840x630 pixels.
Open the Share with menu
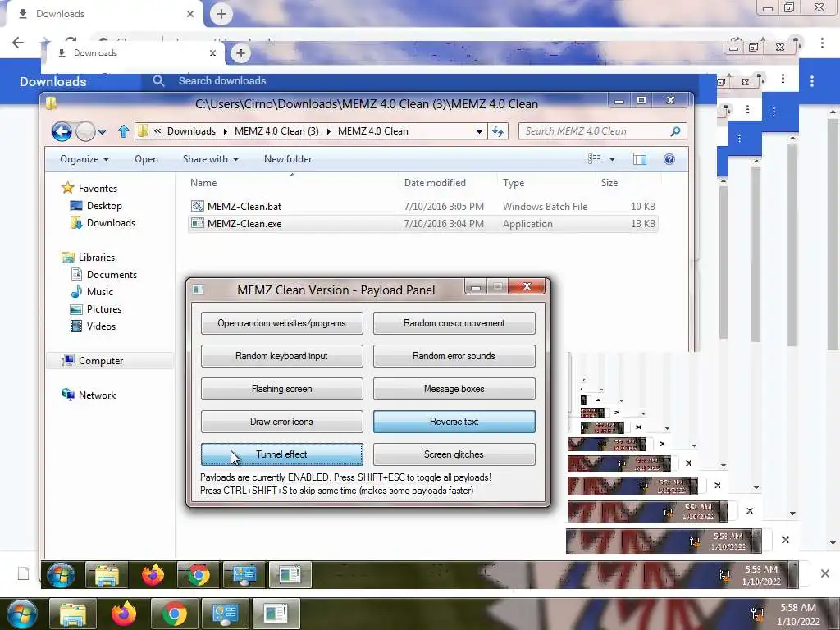211,159
